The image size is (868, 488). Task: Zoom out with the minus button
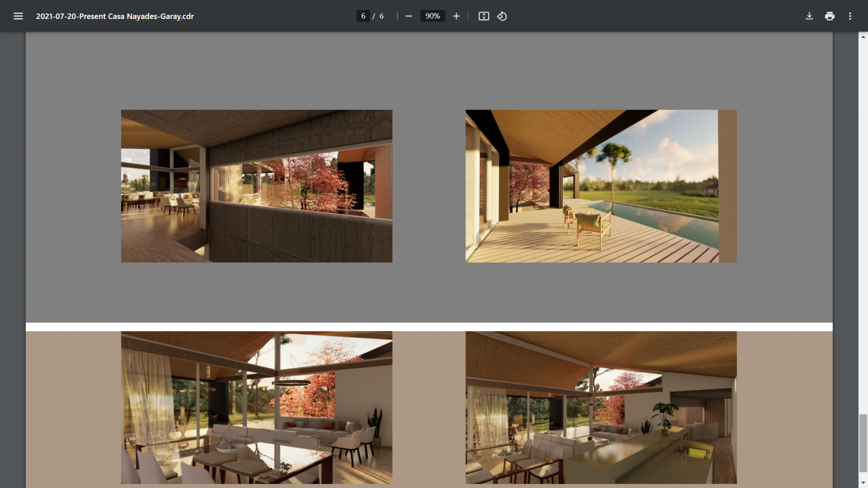(x=409, y=16)
